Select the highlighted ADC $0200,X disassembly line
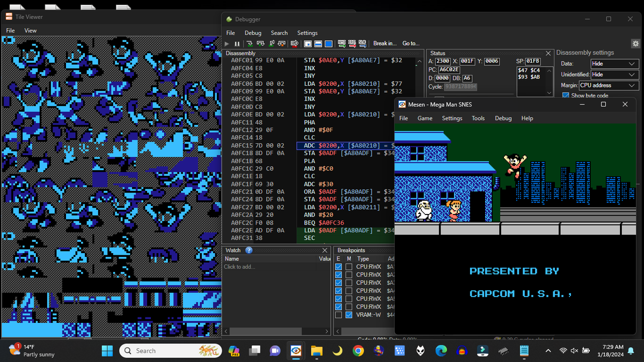 pyautogui.click(x=346, y=145)
